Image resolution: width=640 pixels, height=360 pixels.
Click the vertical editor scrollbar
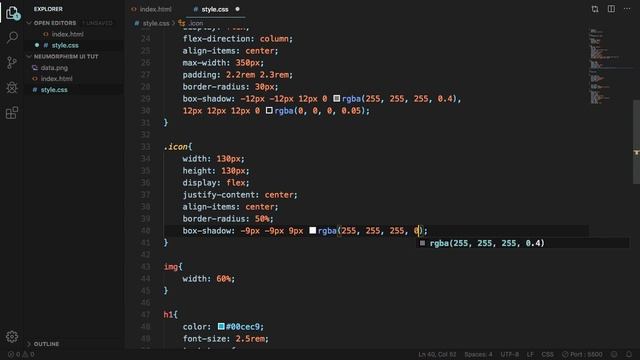(x=636, y=142)
